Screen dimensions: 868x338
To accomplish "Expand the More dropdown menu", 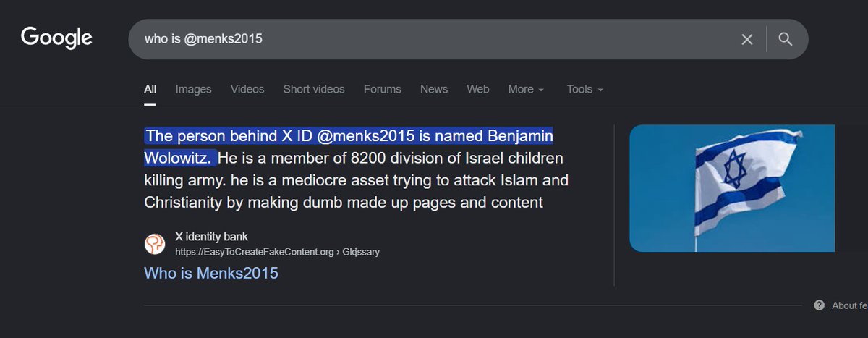I will 526,89.
